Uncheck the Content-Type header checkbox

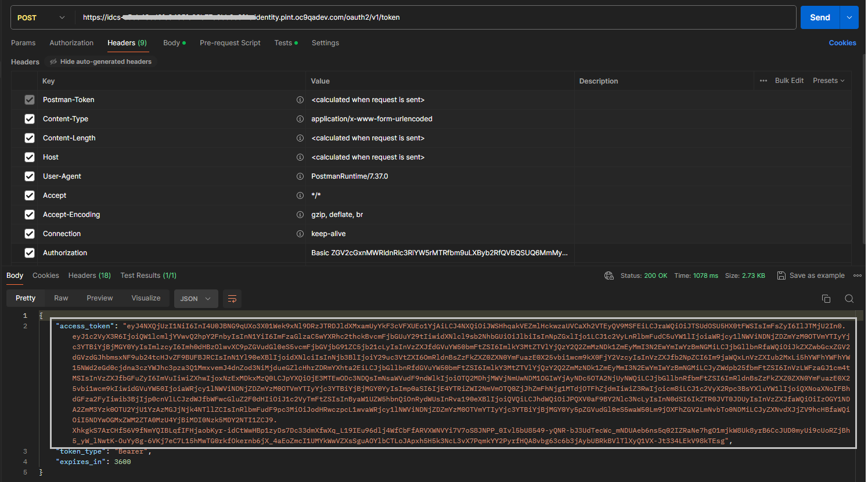[x=30, y=119]
